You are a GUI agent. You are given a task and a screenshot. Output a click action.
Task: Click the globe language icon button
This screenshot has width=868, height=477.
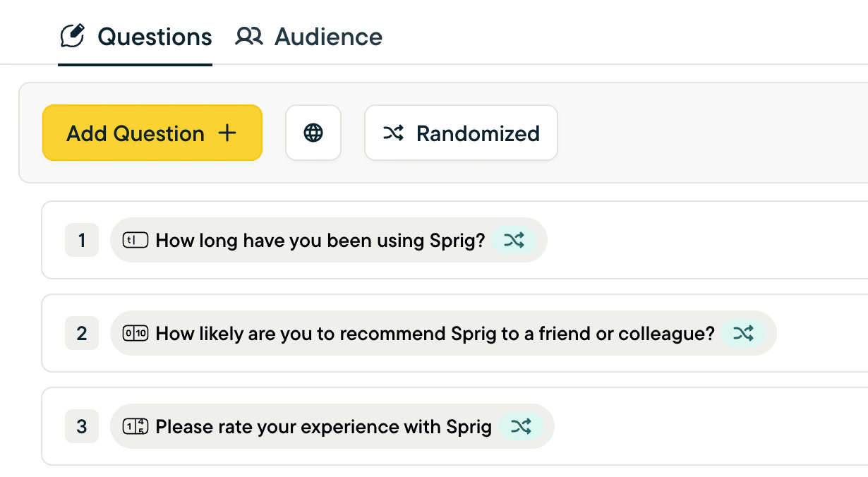(313, 133)
